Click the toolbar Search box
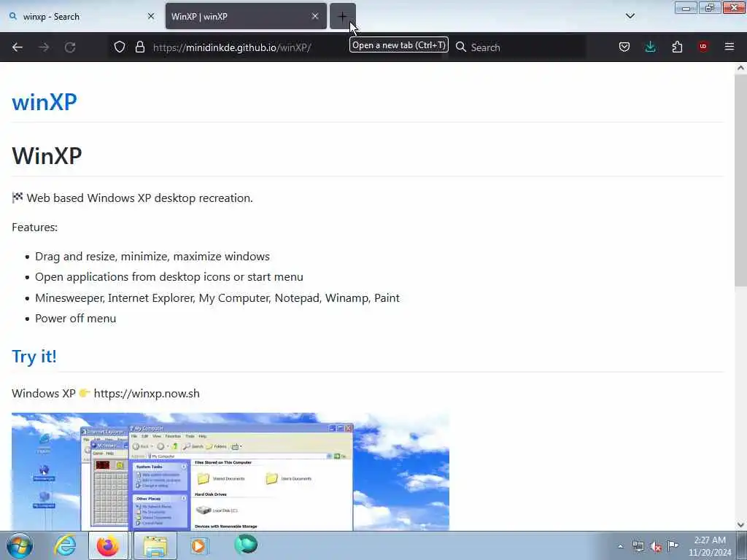This screenshot has width=747, height=560. click(519, 47)
